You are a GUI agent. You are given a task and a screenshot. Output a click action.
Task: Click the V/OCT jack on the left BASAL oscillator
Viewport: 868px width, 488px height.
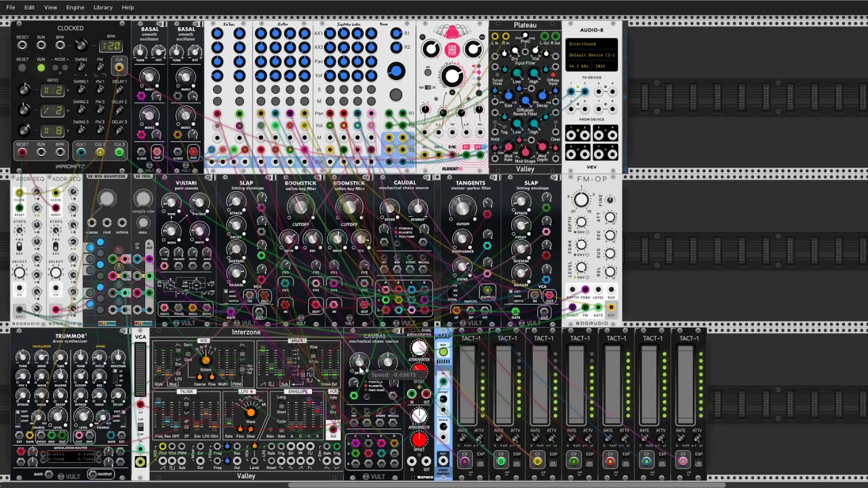pos(141,152)
